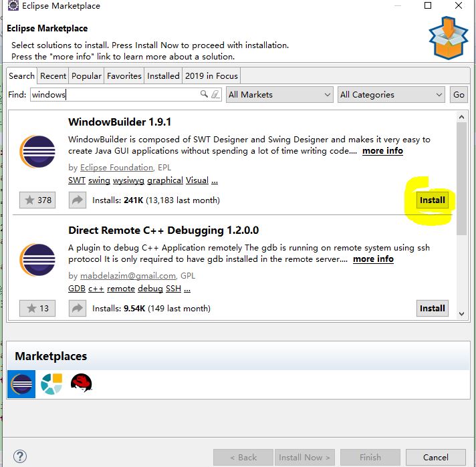The height and width of the screenshot is (467, 476).
Task: Click the scrollbar up arrow in results
Action: click(x=461, y=117)
